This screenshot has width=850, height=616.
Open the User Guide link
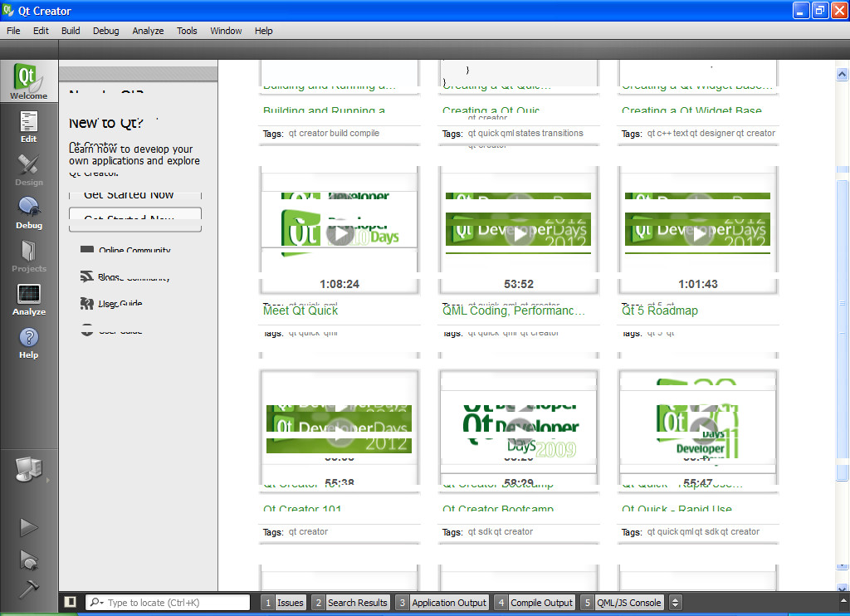(x=120, y=304)
